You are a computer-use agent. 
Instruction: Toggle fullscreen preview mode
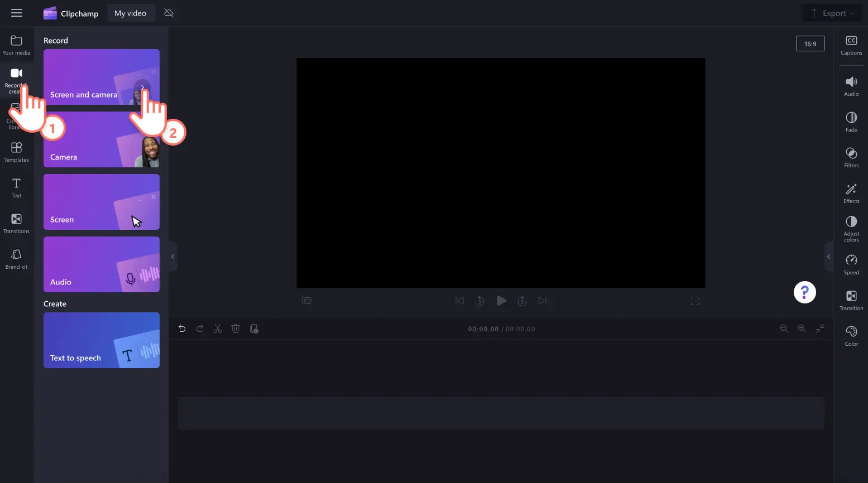(695, 301)
